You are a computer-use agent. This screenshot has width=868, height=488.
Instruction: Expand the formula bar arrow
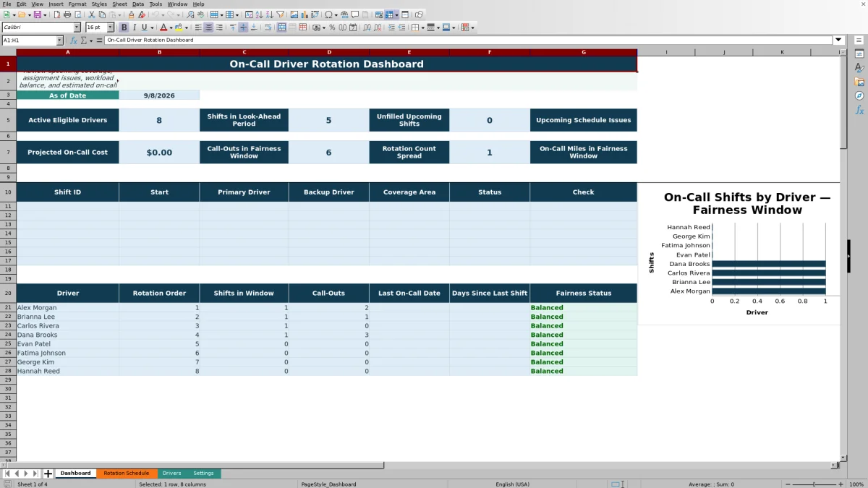(x=839, y=40)
